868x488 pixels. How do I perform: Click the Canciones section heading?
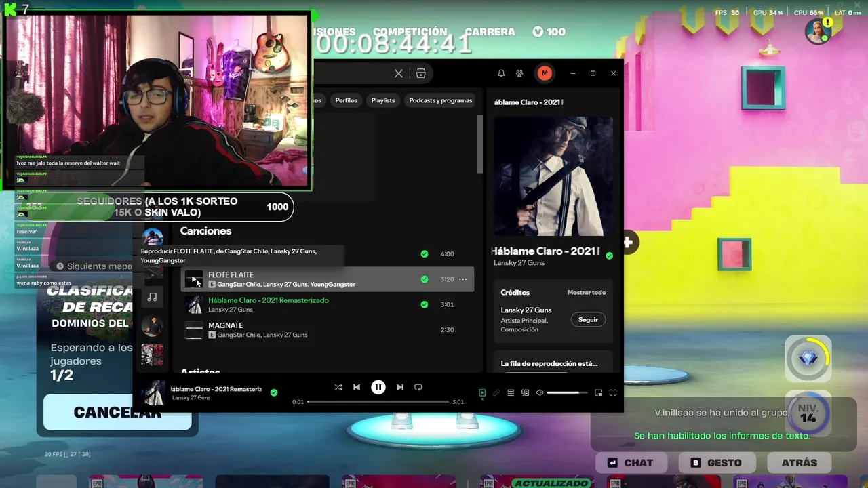coord(205,231)
